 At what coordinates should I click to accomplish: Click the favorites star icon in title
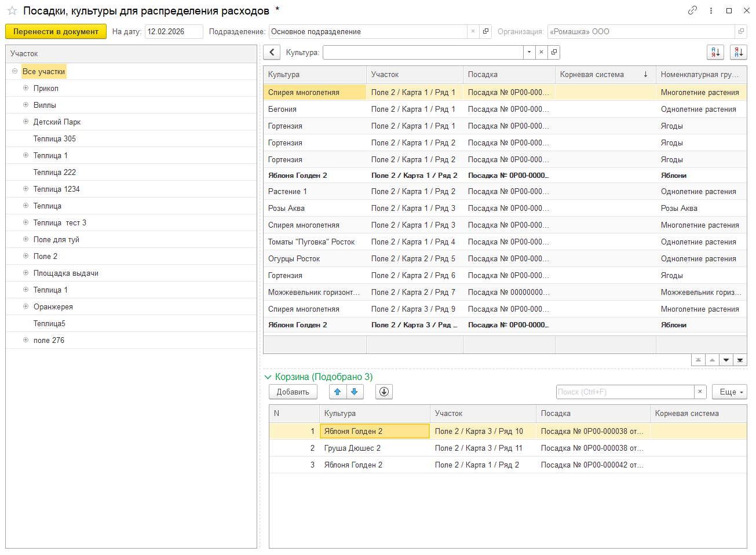click(12, 11)
